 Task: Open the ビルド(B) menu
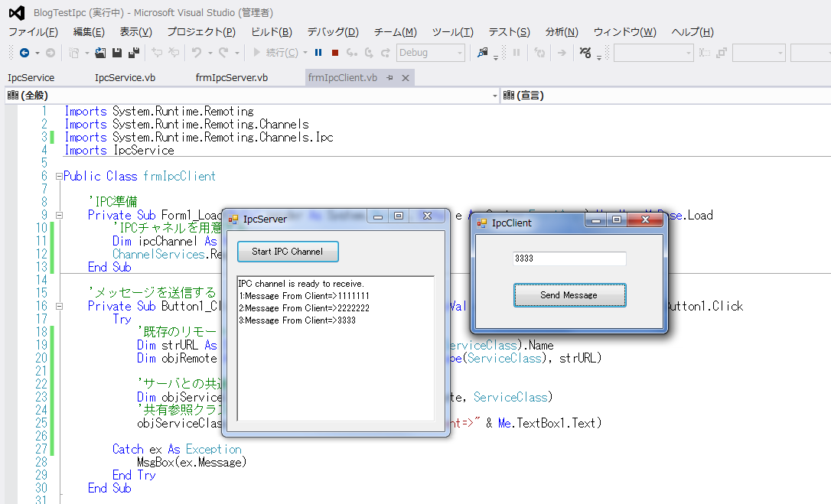(x=272, y=32)
